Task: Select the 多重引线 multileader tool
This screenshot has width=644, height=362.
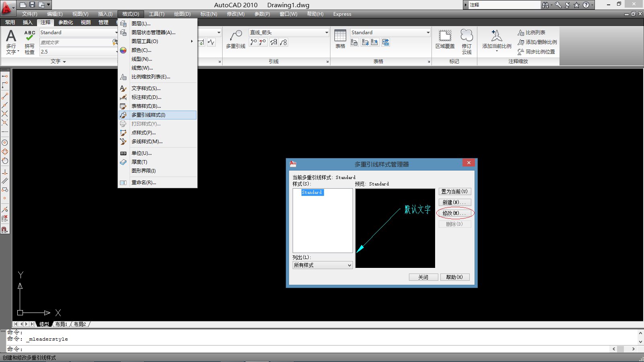Action: click(x=235, y=39)
